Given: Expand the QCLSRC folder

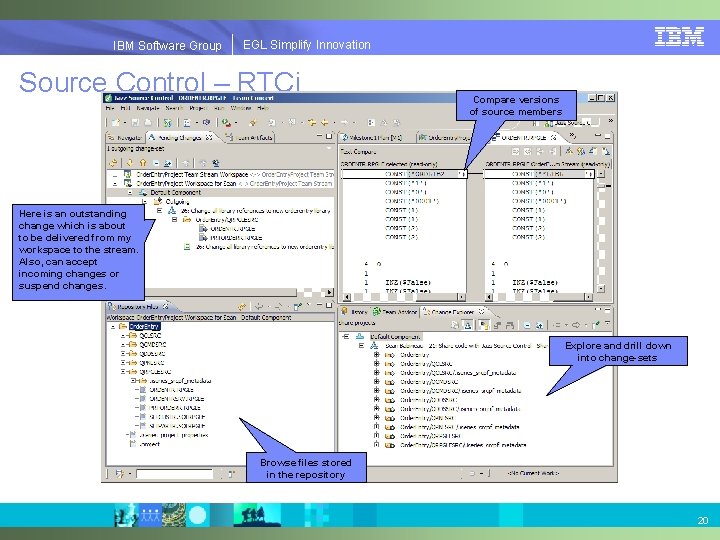Looking at the screenshot, I should (x=123, y=336).
